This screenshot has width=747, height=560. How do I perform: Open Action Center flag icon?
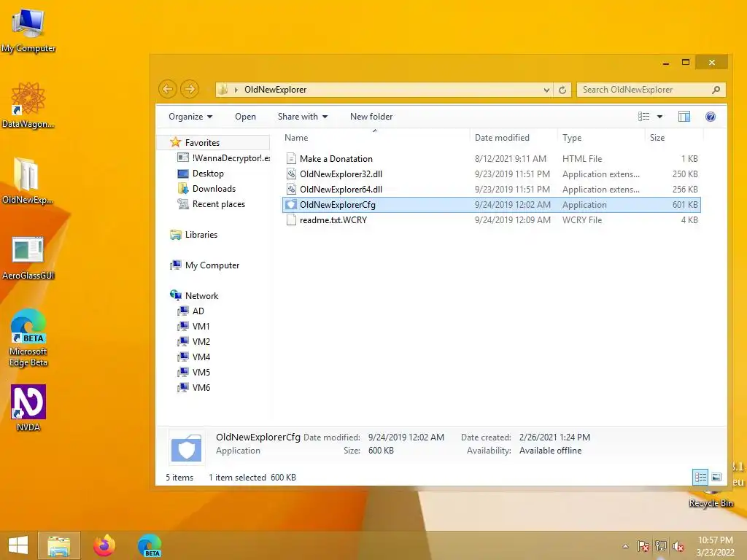(x=643, y=546)
